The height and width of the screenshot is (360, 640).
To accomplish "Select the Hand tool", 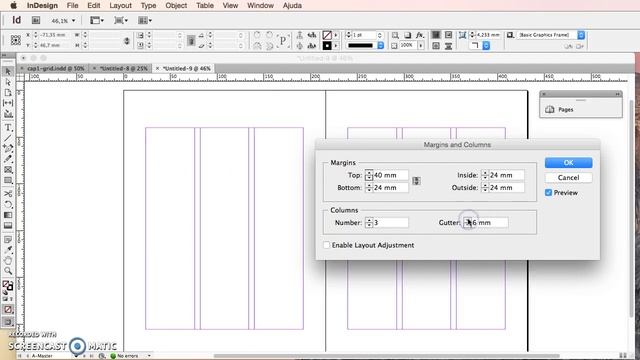I will click(8, 260).
